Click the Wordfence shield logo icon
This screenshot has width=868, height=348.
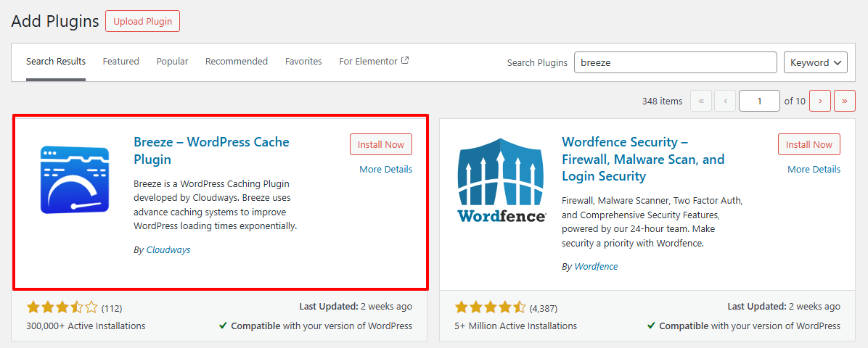coord(501,179)
